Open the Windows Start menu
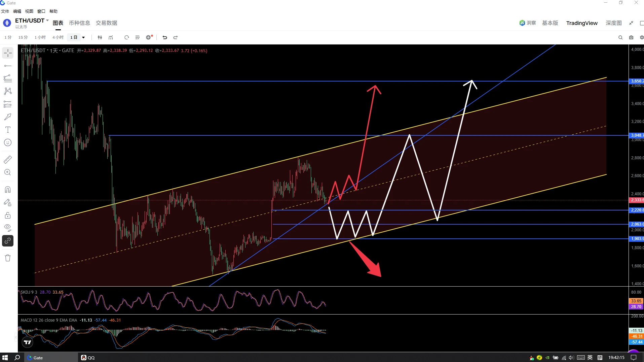644x362 pixels. (x=5, y=358)
